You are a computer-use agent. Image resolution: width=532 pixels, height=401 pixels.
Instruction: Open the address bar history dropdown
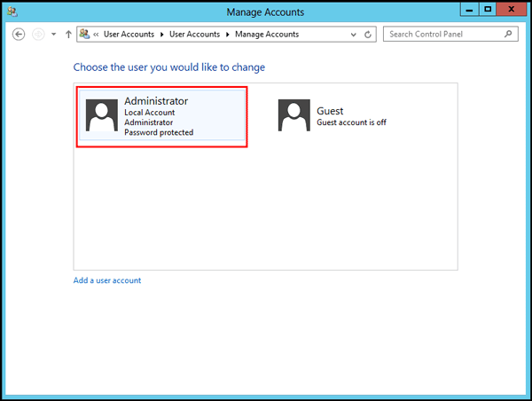point(354,35)
